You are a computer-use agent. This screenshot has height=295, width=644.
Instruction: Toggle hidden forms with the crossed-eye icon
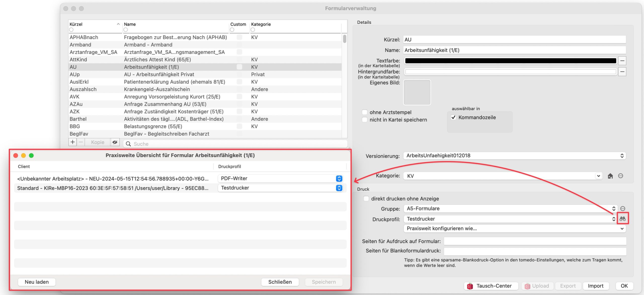[115, 142]
